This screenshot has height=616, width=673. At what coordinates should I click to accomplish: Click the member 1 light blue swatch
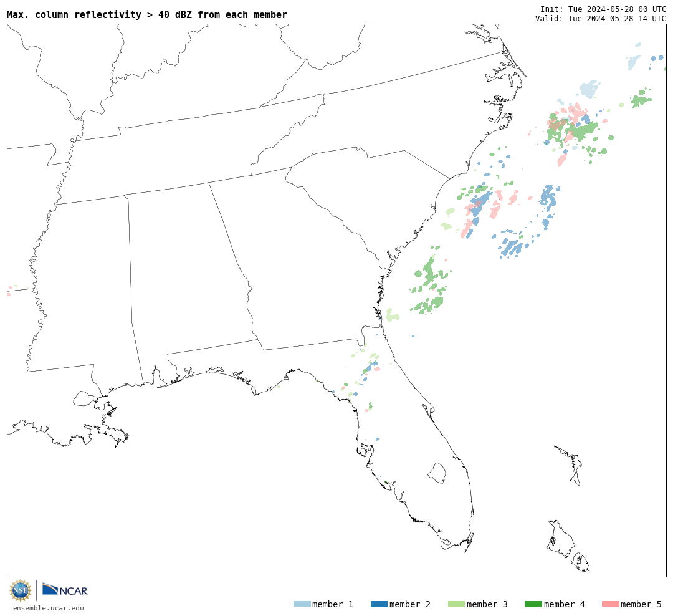coord(302,604)
